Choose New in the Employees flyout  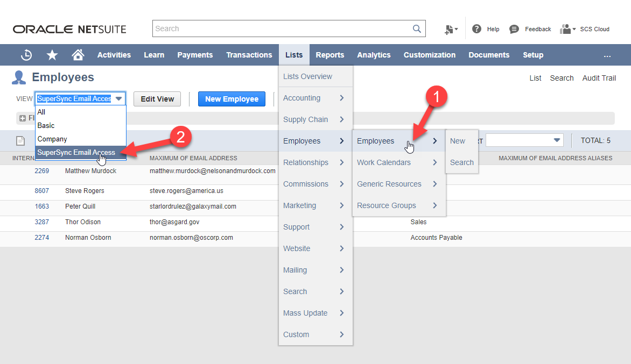pyautogui.click(x=458, y=141)
